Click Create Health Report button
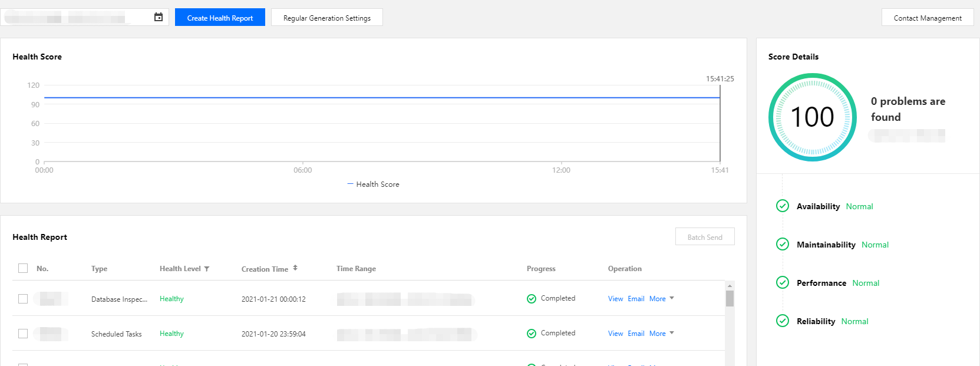980x366 pixels. [x=220, y=18]
